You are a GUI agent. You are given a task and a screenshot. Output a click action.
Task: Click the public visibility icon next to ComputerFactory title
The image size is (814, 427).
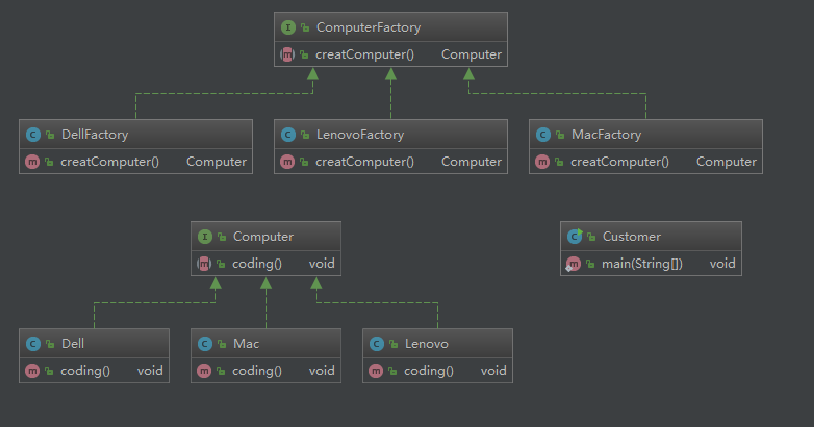click(305, 27)
